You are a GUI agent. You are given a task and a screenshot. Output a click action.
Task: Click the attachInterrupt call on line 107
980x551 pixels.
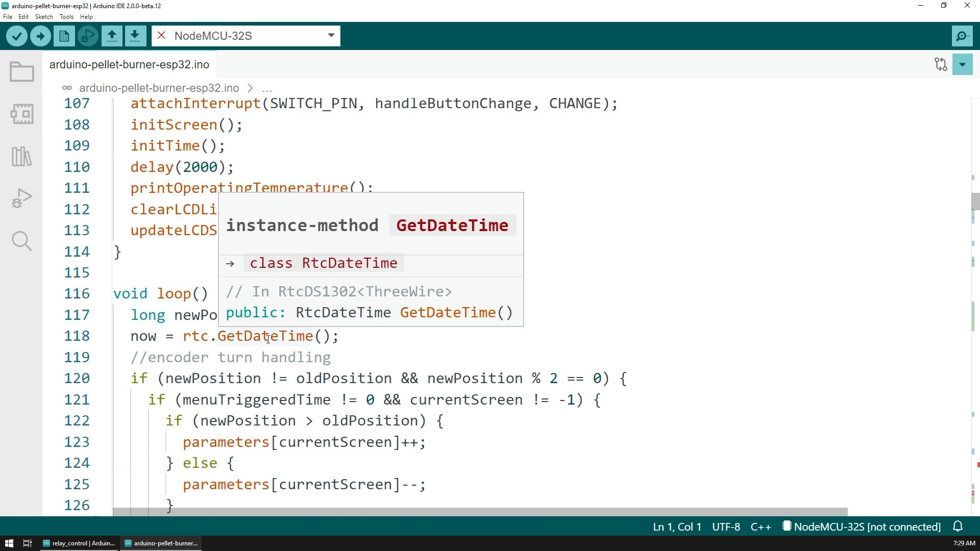[x=374, y=104]
